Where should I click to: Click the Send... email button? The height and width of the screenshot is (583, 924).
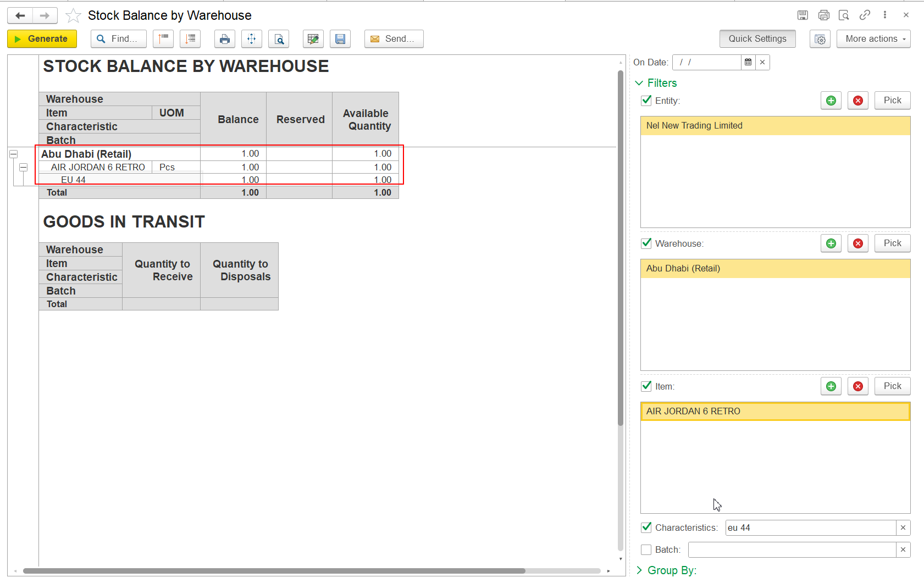[x=394, y=39]
